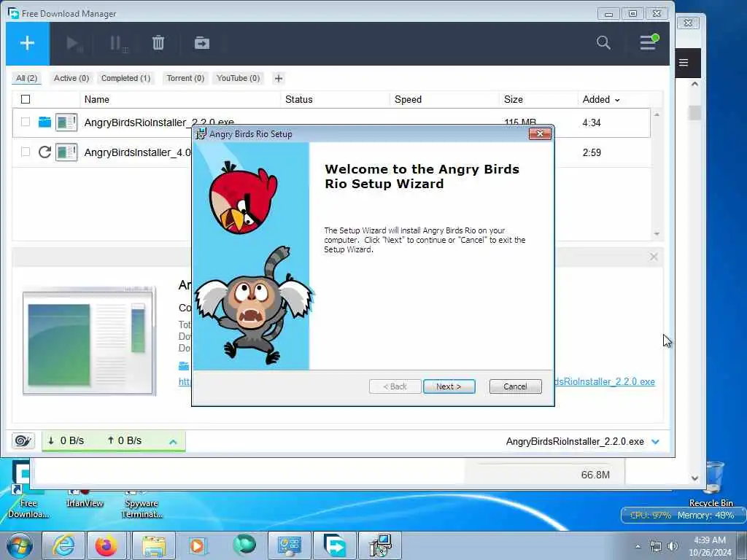Click the pause download icon
The width and height of the screenshot is (747, 560).
coord(117,43)
